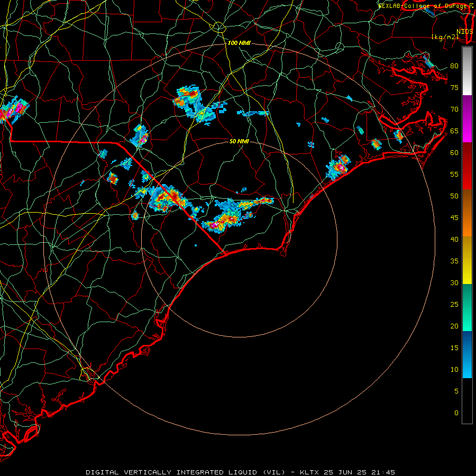Select the 30 value on the color scale

454,282
